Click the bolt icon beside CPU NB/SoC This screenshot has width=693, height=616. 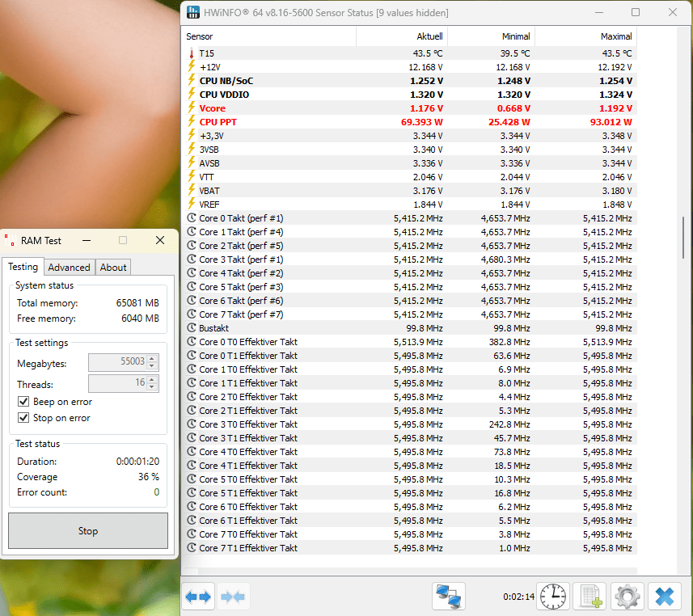click(192, 80)
